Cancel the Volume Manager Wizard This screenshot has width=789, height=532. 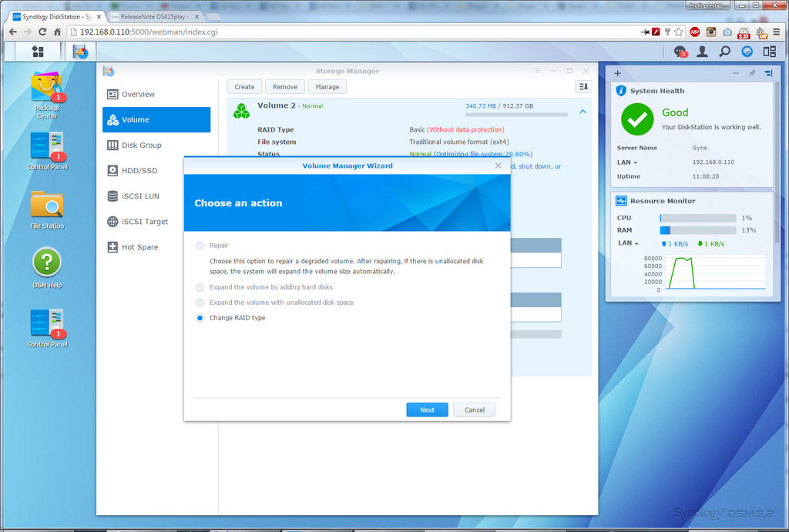pyautogui.click(x=474, y=410)
